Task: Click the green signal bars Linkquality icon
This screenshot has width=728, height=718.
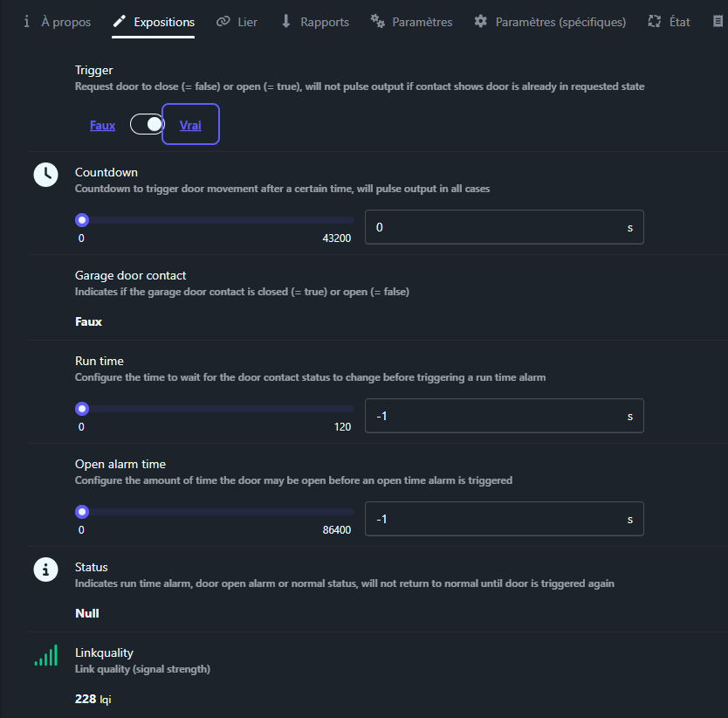Action: click(x=46, y=655)
